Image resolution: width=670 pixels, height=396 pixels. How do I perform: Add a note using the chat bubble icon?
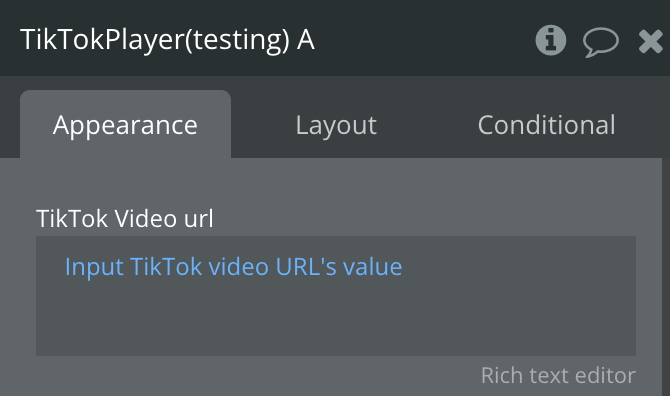point(600,42)
